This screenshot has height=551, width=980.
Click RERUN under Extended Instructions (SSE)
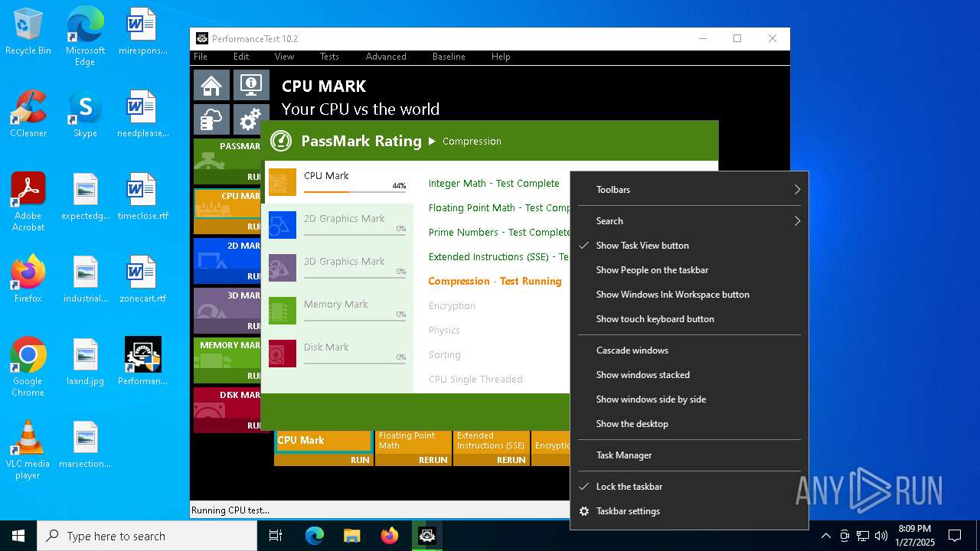pyautogui.click(x=511, y=460)
